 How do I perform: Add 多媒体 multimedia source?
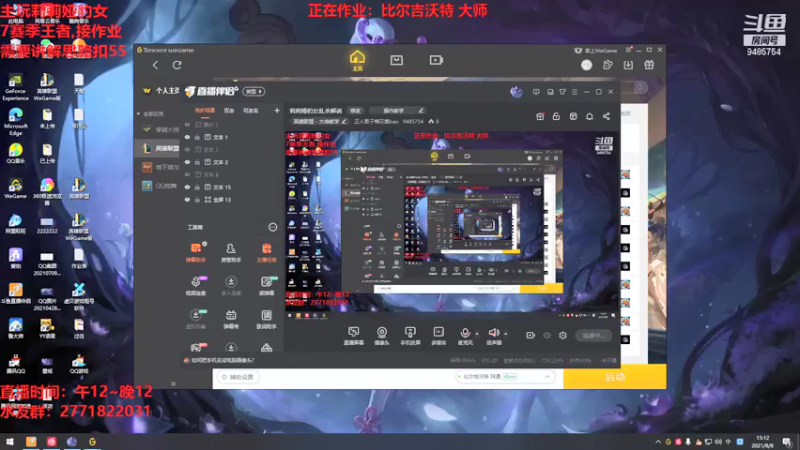point(438,336)
